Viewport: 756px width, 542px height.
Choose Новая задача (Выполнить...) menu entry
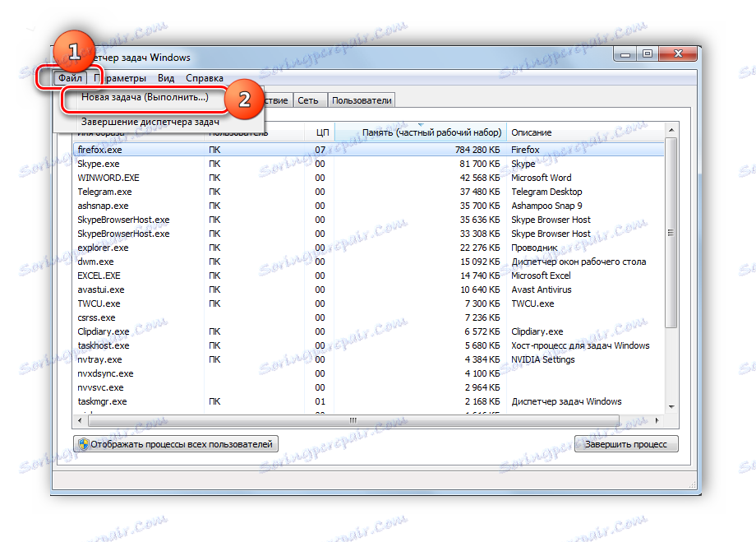pyautogui.click(x=145, y=97)
